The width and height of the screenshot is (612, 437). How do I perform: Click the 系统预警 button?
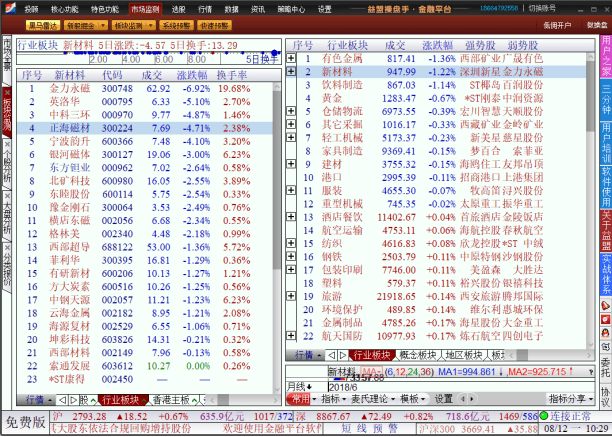pyautogui.click(x=176, y=26)
